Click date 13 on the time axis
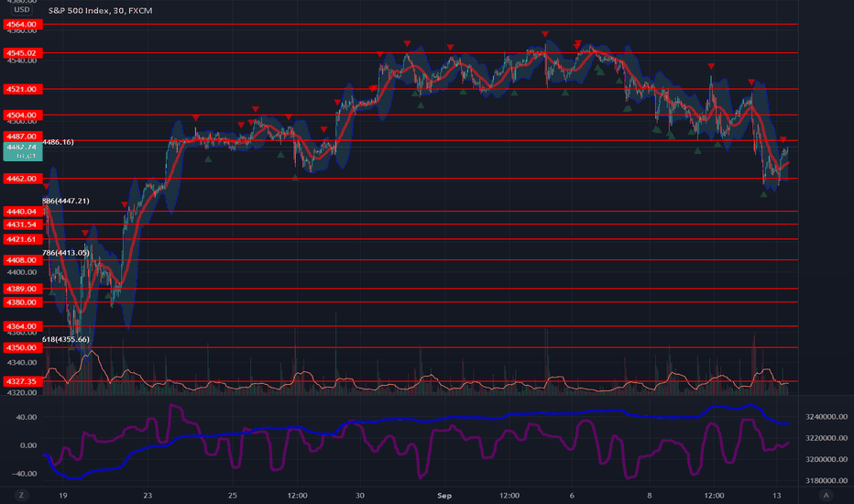854x504 pixels. (777, 495)
